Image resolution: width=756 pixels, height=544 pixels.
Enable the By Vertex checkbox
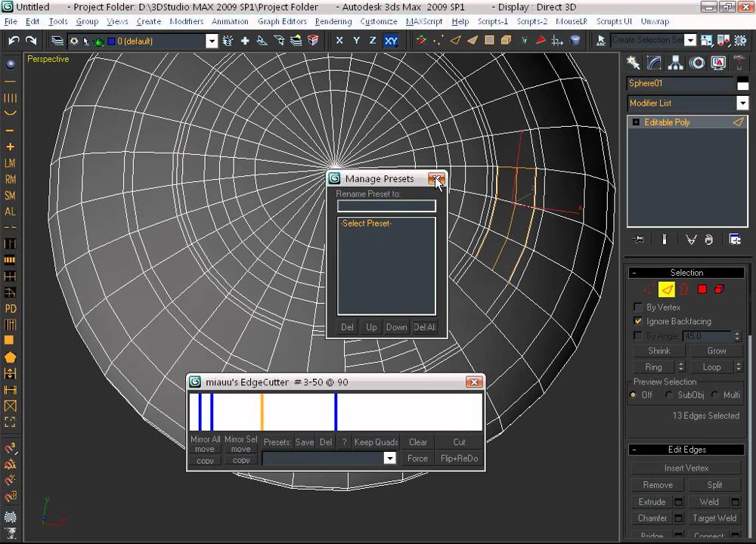pyautogui.click(x=638, y=308)
